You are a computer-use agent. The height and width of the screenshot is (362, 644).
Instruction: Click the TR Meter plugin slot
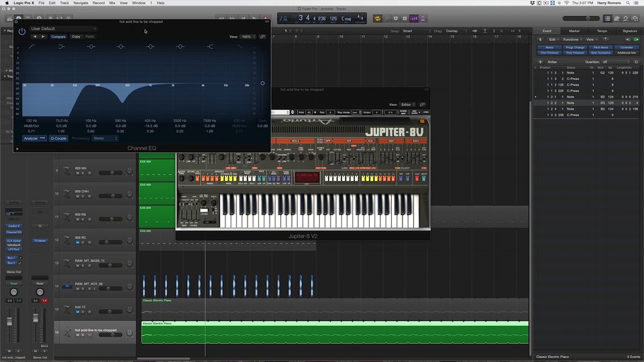click(40, 241)
